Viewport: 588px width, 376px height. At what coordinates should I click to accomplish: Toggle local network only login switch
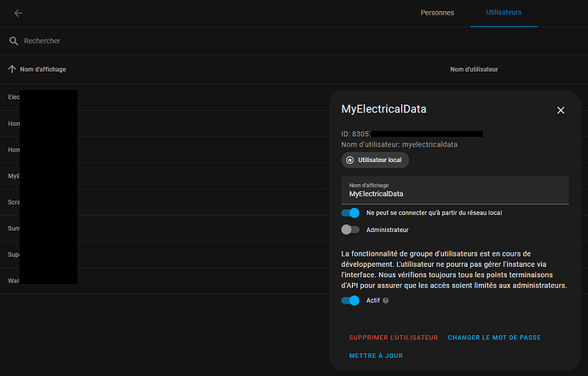[350, 212]
